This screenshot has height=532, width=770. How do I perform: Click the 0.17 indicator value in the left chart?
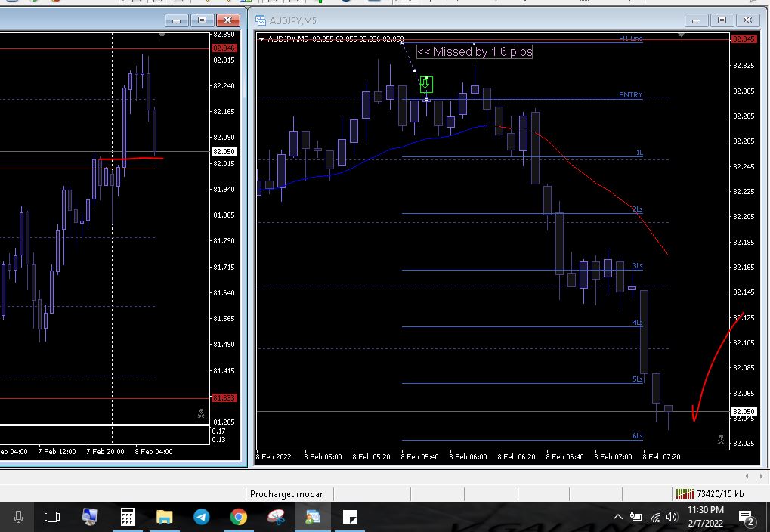coord(218,431)
